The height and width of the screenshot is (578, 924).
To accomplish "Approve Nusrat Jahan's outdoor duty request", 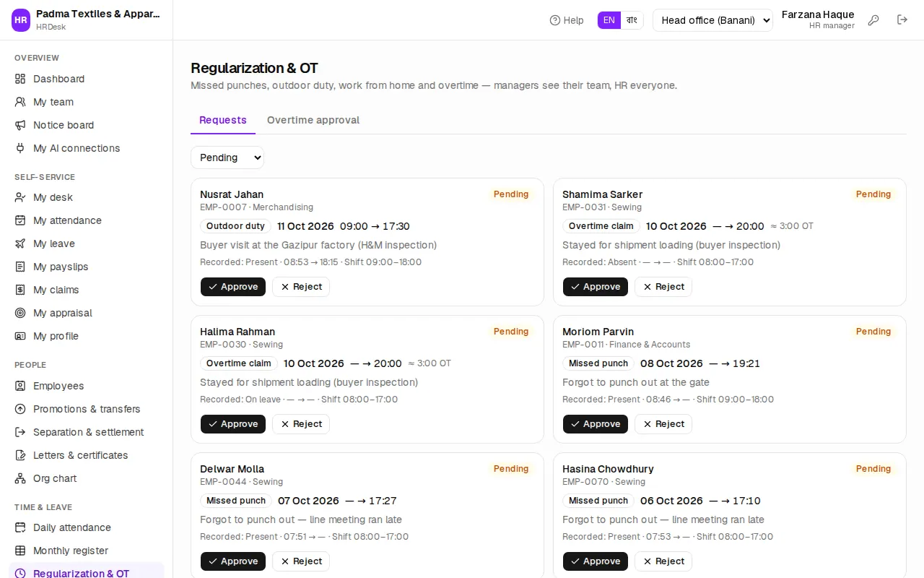I will [233, 287].
